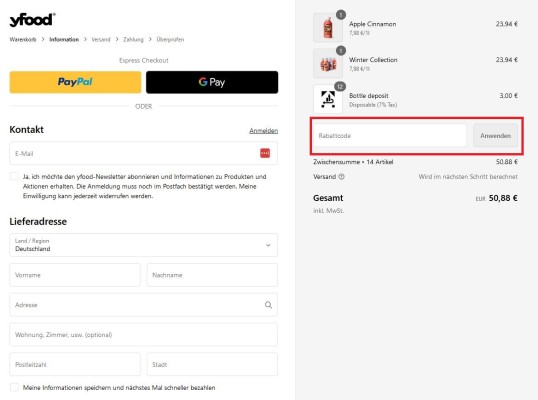Click the Bottle deposit recycling icon
Image resolution: width=538 pixels, height=400 pixels.
click(328, 99)
